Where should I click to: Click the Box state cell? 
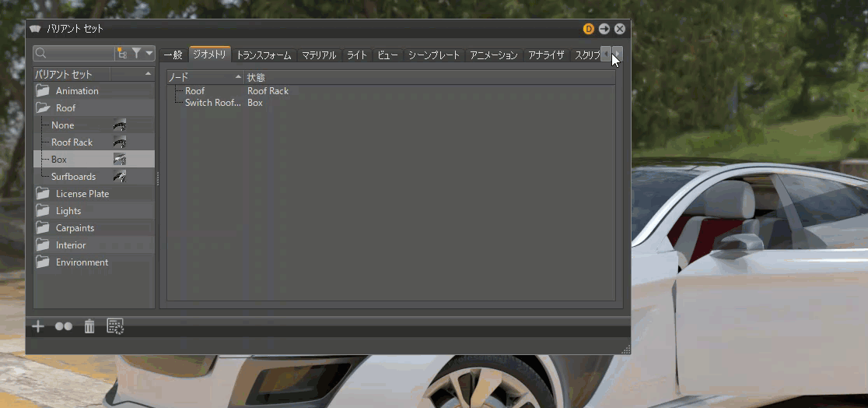[x=255, y=103]
